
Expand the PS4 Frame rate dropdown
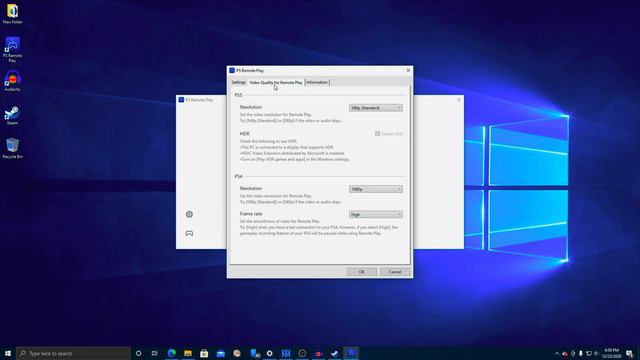[376, 214]
